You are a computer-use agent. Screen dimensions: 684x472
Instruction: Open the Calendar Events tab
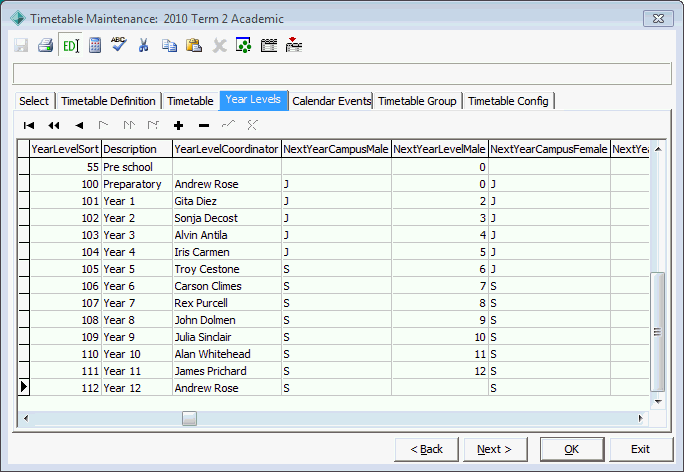[x=332, y=101]
